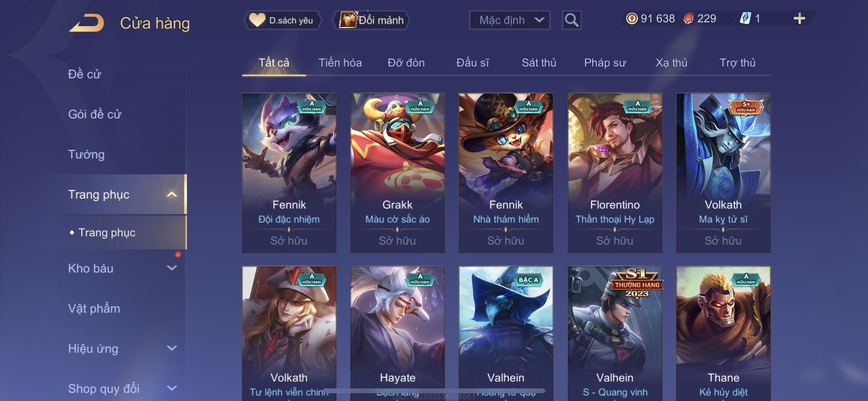Tap the red ruby gem icon
The image size is (868, 401).
(688, 19)
